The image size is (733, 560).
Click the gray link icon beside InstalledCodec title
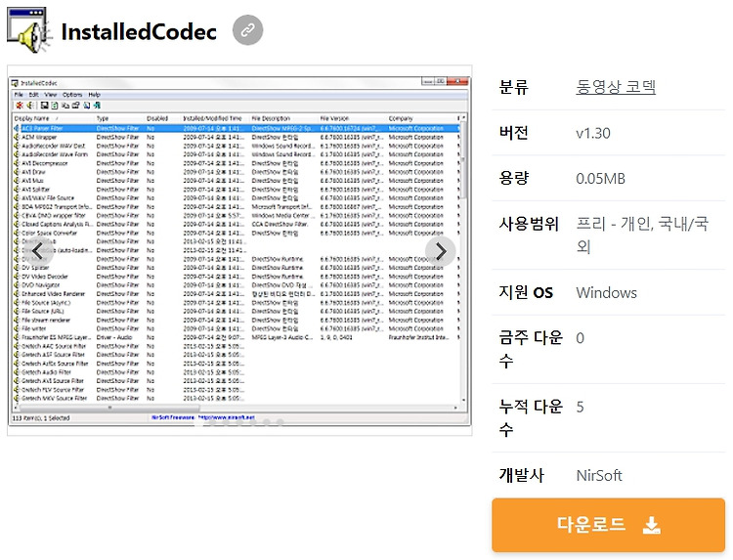click(x=248, y=30)
